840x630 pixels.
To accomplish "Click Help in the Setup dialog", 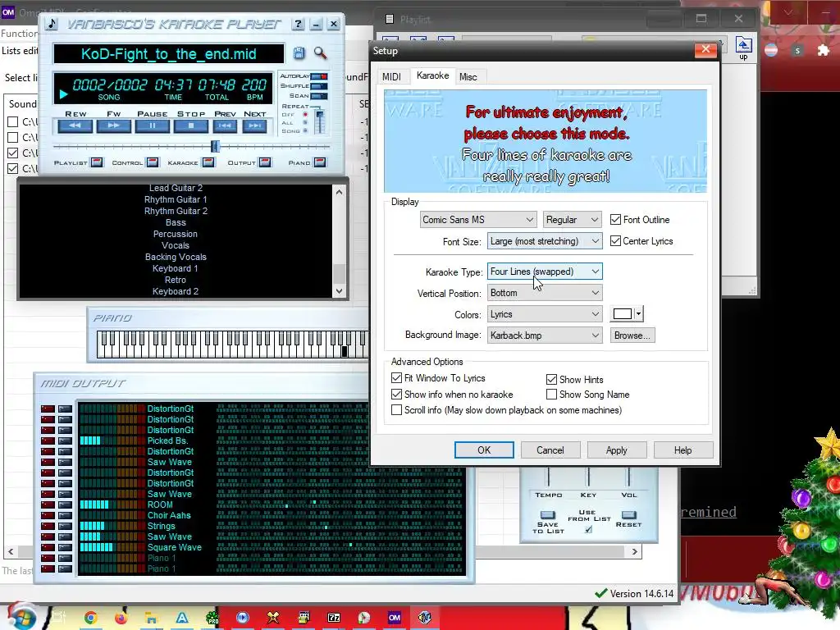I will pyautogui.click(x=683, y=450).
